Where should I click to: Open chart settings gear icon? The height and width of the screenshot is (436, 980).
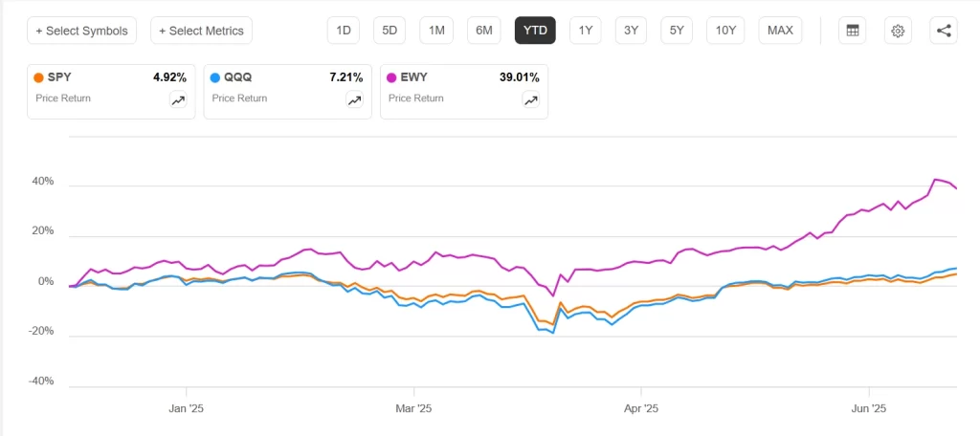(x=898, y=31)
